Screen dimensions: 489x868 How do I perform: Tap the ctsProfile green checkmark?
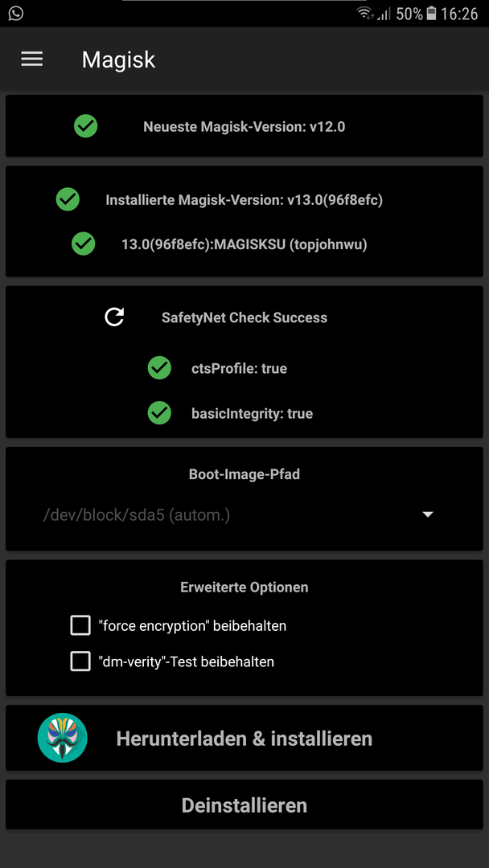[x=159, y=368]
